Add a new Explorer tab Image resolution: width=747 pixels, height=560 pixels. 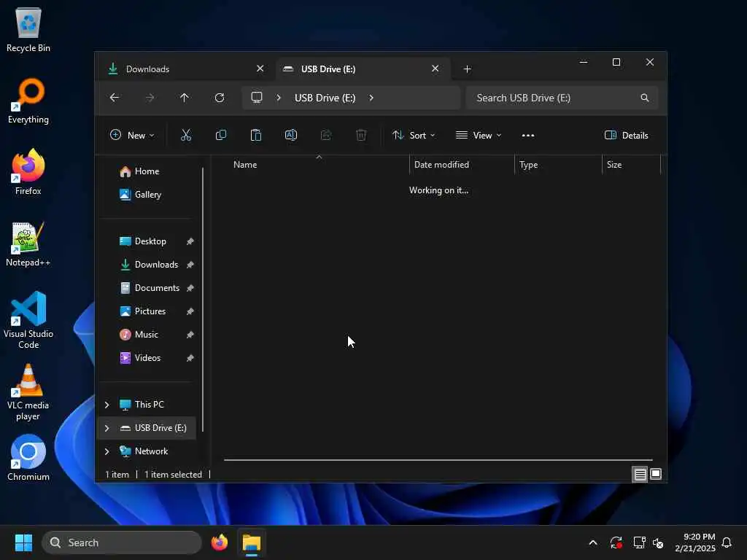point(468,69)
